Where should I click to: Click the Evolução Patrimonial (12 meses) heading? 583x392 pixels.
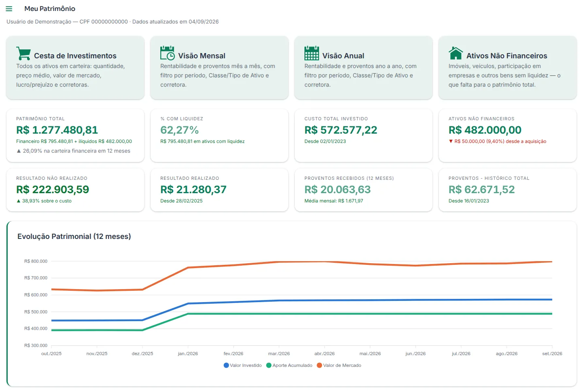74,236
